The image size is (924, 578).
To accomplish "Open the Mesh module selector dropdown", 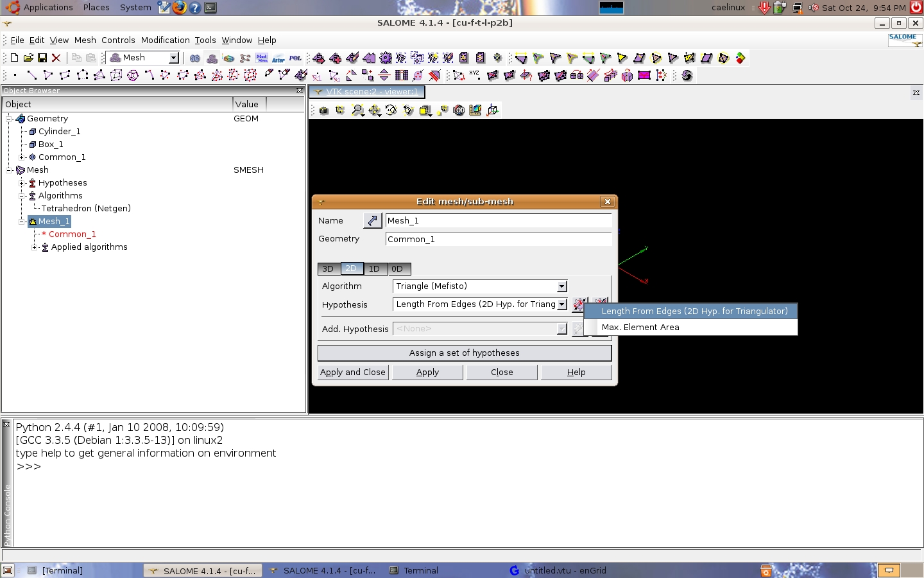I will click(x=173, y=58).
